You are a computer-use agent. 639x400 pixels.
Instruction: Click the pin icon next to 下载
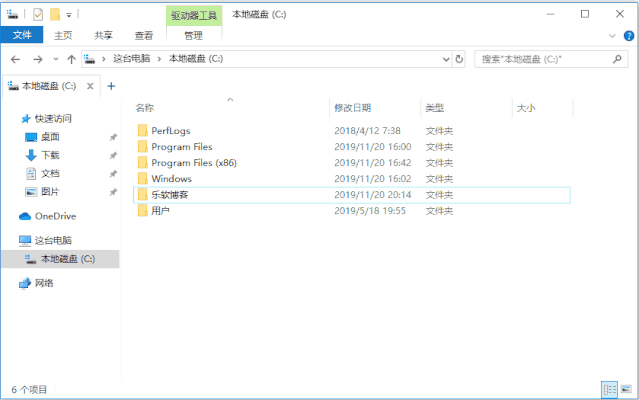point(113,156)
